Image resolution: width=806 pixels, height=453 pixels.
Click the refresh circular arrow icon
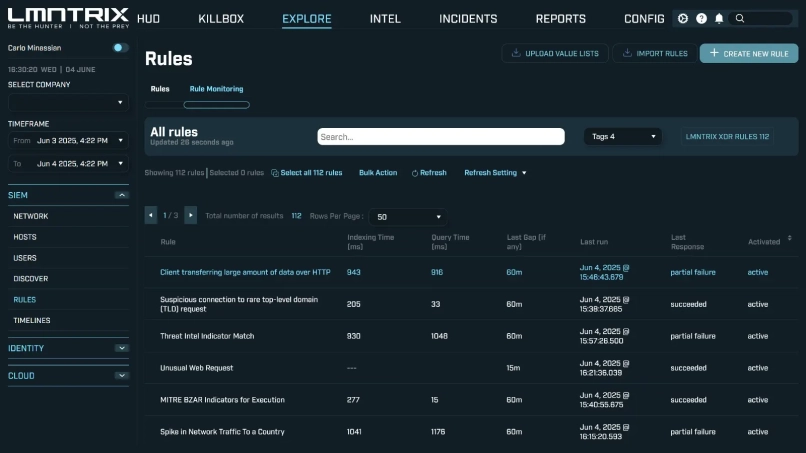pos(415,173)
